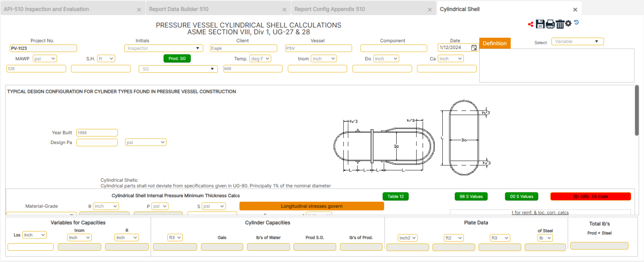
Task: Click the red share icon
Action: [530, 24]
